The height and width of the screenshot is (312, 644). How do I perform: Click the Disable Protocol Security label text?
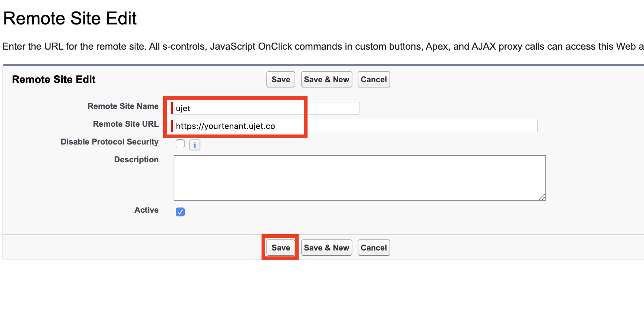coord(109,142)
